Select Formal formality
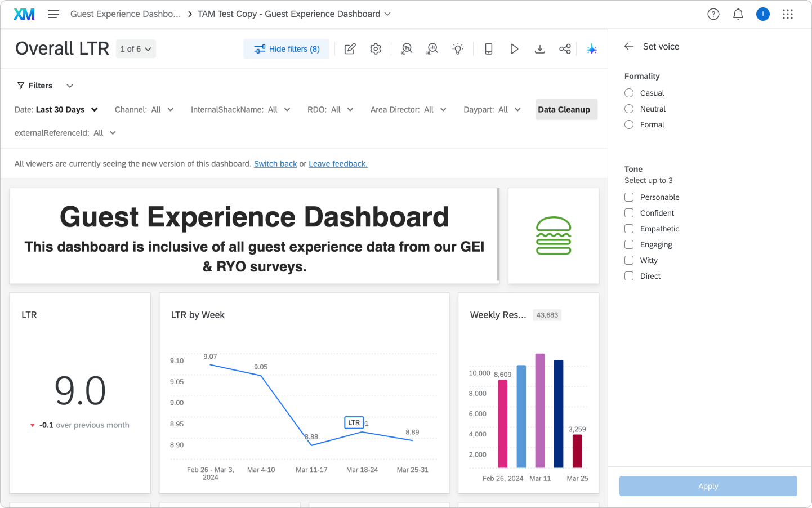 (x=629, y=124)
